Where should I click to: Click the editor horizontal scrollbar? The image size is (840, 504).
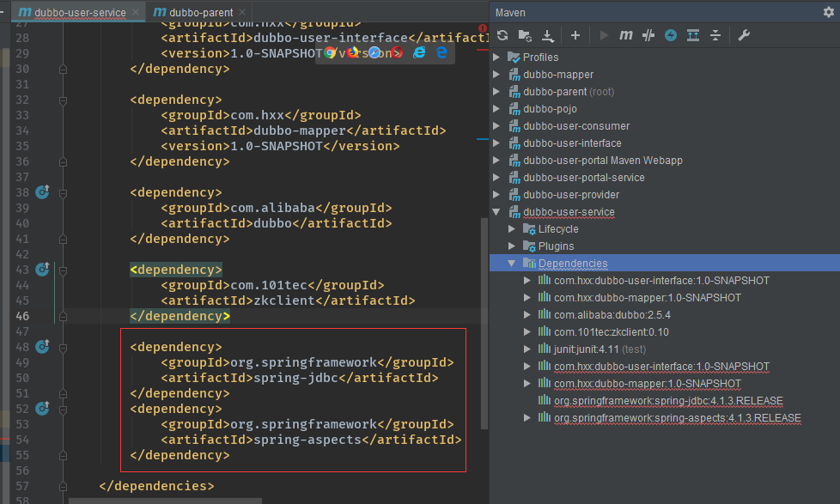pyautogui.click(x=165, y=501)
